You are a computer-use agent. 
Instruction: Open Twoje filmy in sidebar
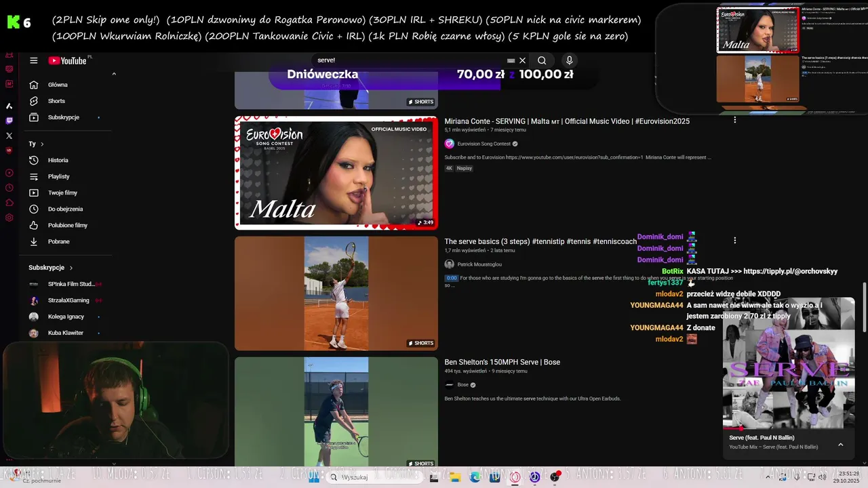(62, 192)
